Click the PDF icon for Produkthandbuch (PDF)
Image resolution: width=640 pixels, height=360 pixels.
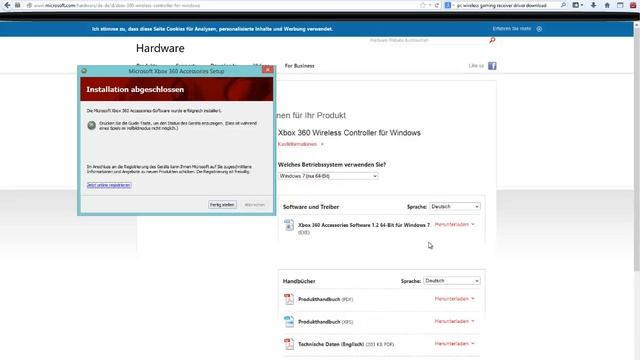tap(289, 299)
